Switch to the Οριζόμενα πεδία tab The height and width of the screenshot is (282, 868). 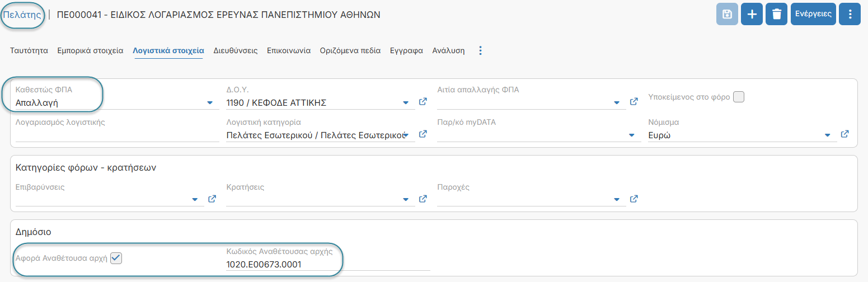click(x=350, y=50)
